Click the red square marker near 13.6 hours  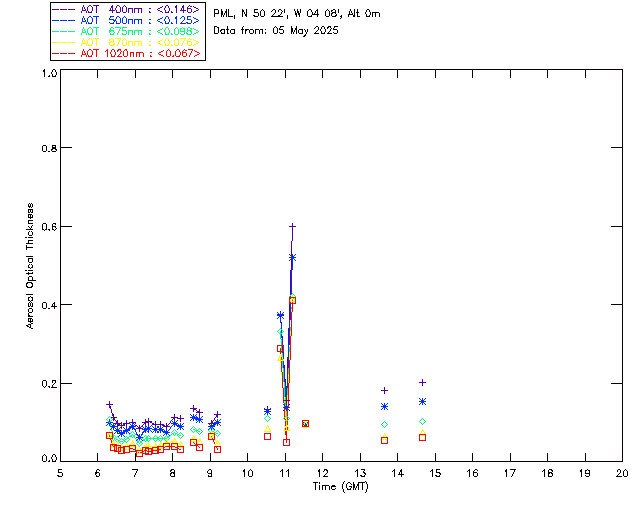pyautogui.click(x=384, y=440)
